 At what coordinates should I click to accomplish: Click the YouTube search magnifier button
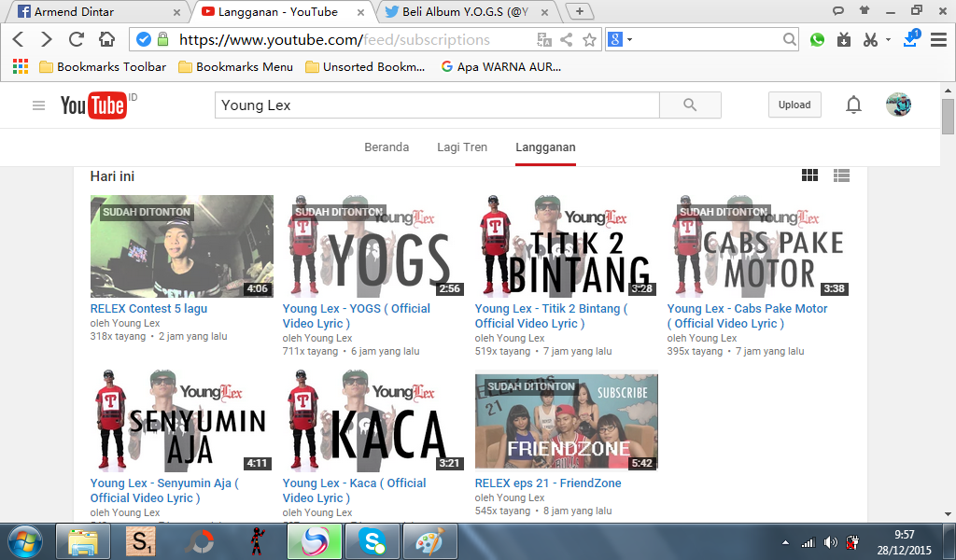coord(690,105)
